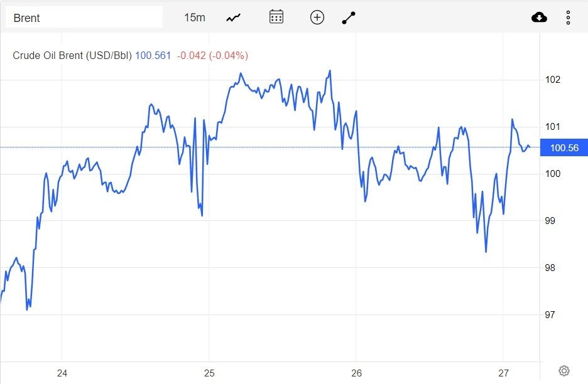The image size is (588, 384).
Task: Download chart data with cloud icon
Action: click(539, 18)
